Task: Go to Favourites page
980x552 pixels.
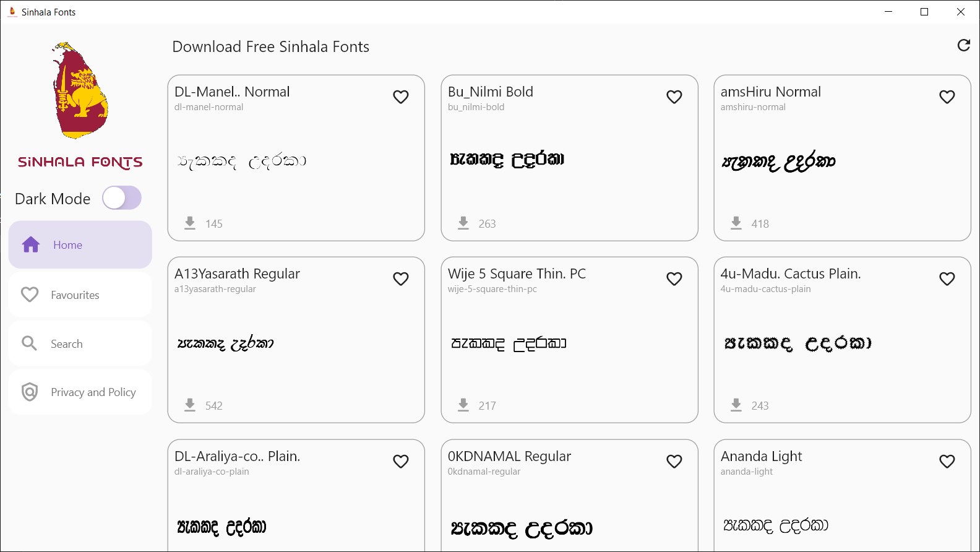Action: click(x=80, y=295)
